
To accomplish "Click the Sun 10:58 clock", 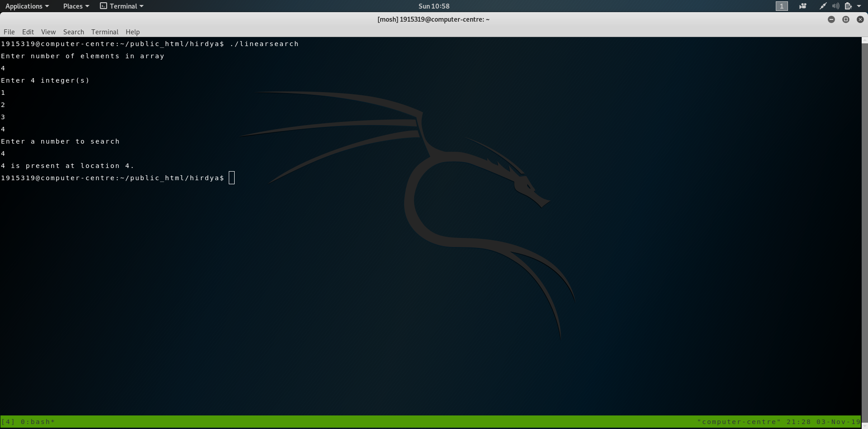I will tap(434, 6).
